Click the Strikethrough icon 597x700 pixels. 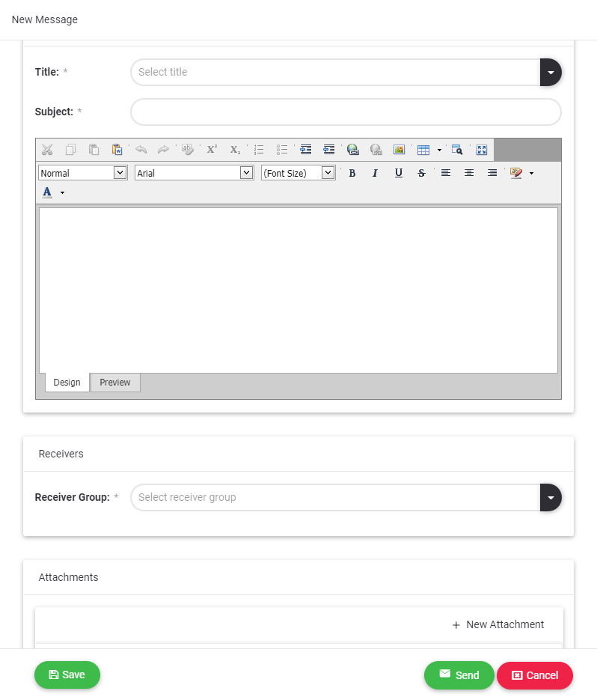(422, 173)
